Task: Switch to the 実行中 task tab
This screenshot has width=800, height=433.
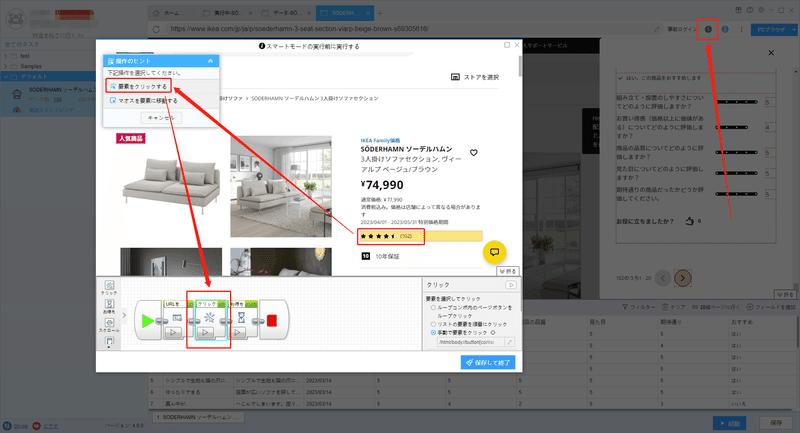Action: (x=227, y=13)
